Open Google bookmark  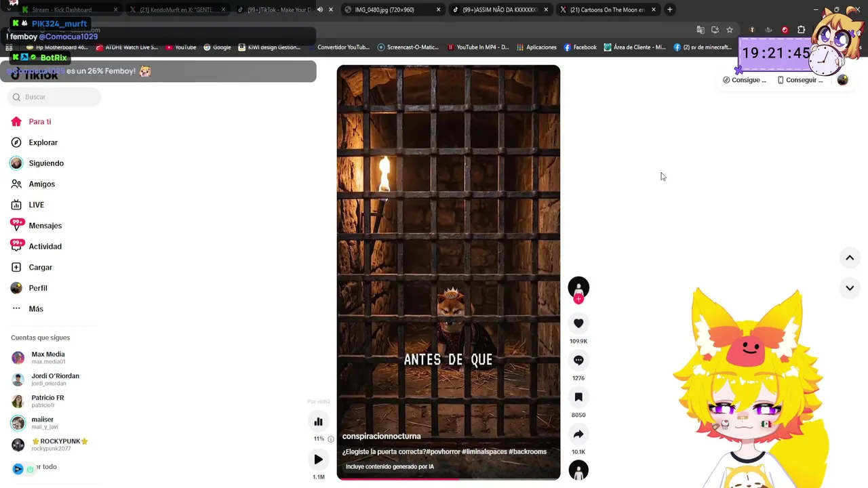[218, 47]
